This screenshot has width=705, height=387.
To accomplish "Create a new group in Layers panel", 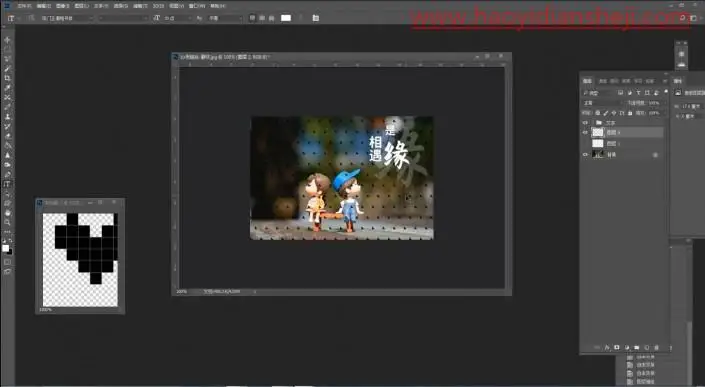I will tap(637, 347).
